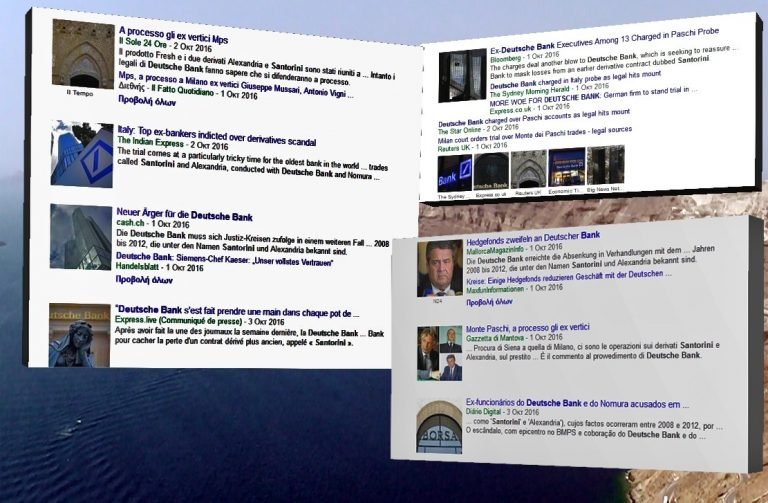The width and height of the screenshot is (768, 503).
Task: Click statue thumbnail beside Express.live article
Action: tap(79, 335)
